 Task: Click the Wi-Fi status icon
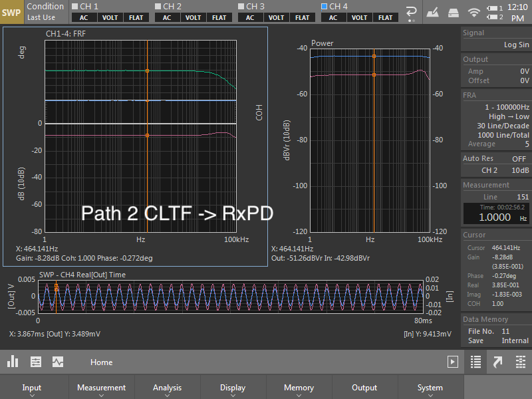pyautogui.click(x=473, y=12)
